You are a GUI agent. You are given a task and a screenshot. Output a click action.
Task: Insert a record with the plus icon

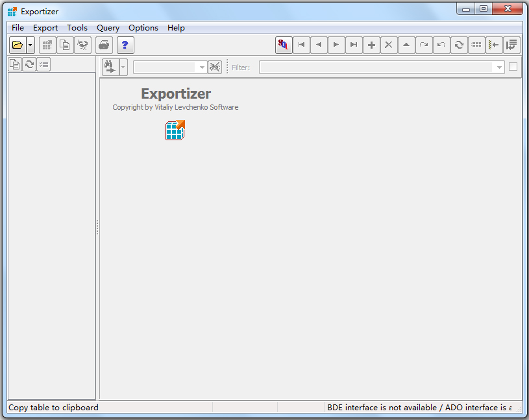click(x=371, y=45)
